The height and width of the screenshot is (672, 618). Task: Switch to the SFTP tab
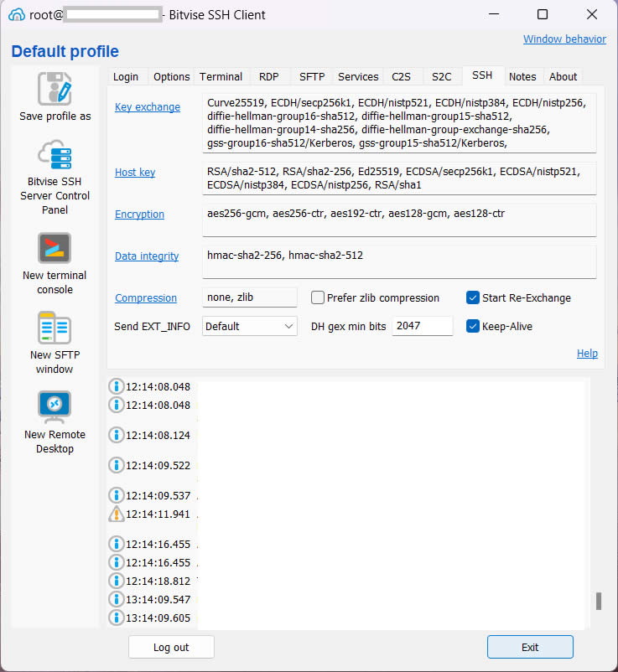click(x=312, y=76)
